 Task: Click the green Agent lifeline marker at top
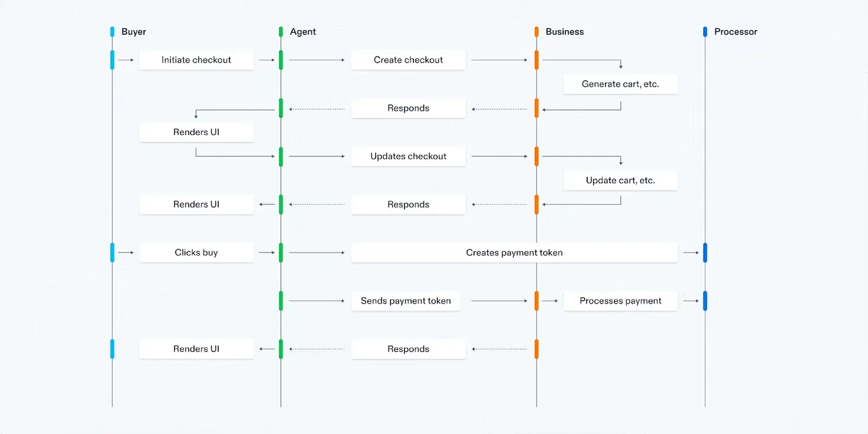tap(281, 32)
